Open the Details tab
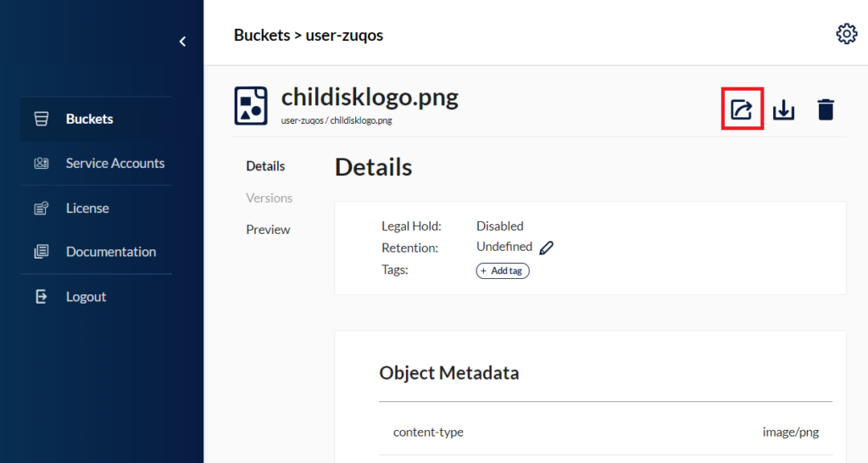This screenshot has width=868, height=463. (265, 166)
